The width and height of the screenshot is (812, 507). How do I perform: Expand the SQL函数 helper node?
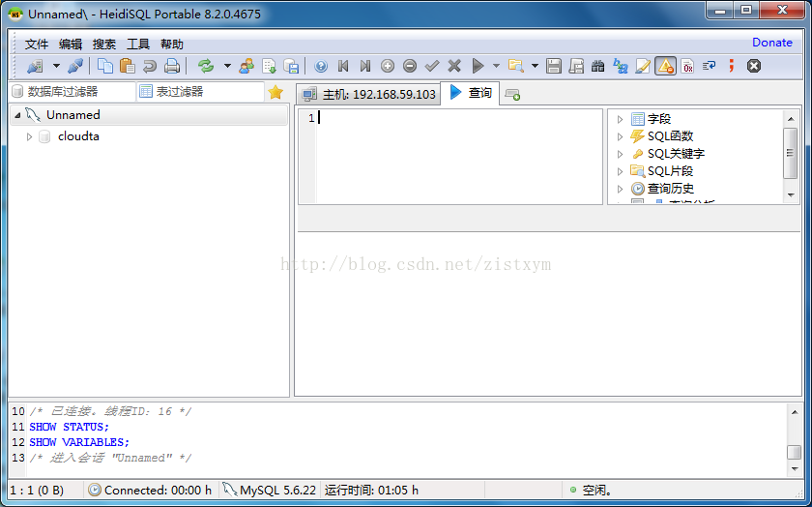tap(620, 136)
